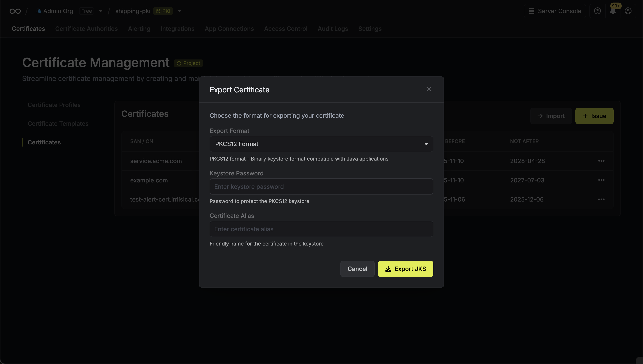Expand the shipping-pki project dropdown
This screenshot has height=364, width=643.
pyautogui.click(x=179, y=11)
